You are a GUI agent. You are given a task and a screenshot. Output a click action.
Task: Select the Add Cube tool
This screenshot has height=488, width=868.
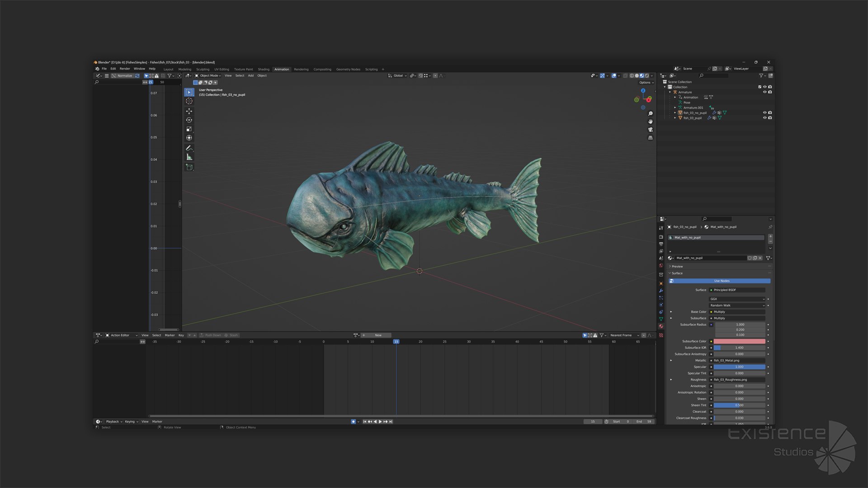(x=189, y=167)
